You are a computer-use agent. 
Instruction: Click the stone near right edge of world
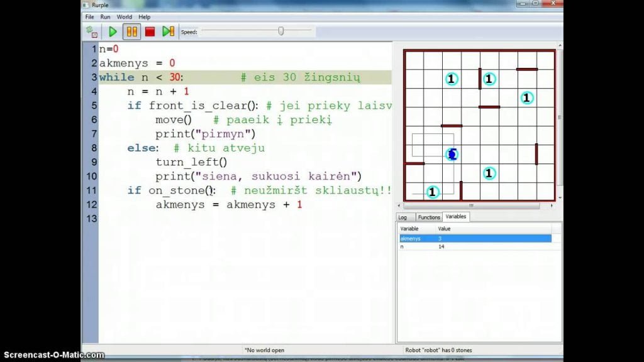pos(527,97)
